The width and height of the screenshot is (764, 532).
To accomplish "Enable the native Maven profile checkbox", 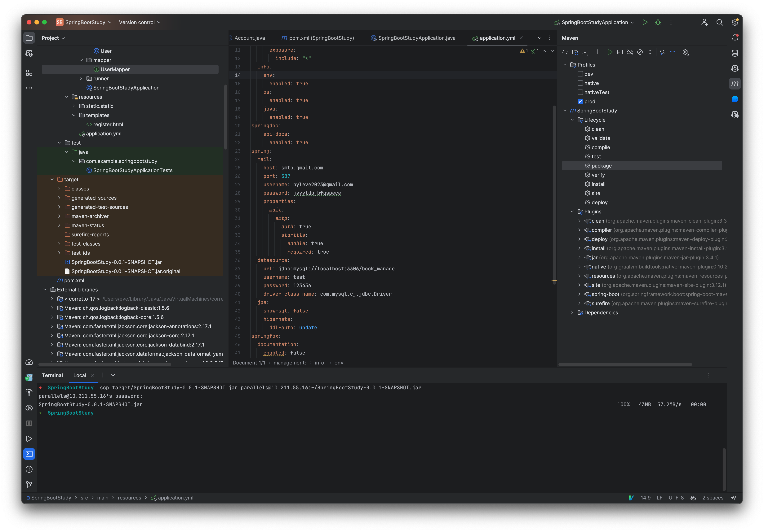I will [x=580, y=83].
